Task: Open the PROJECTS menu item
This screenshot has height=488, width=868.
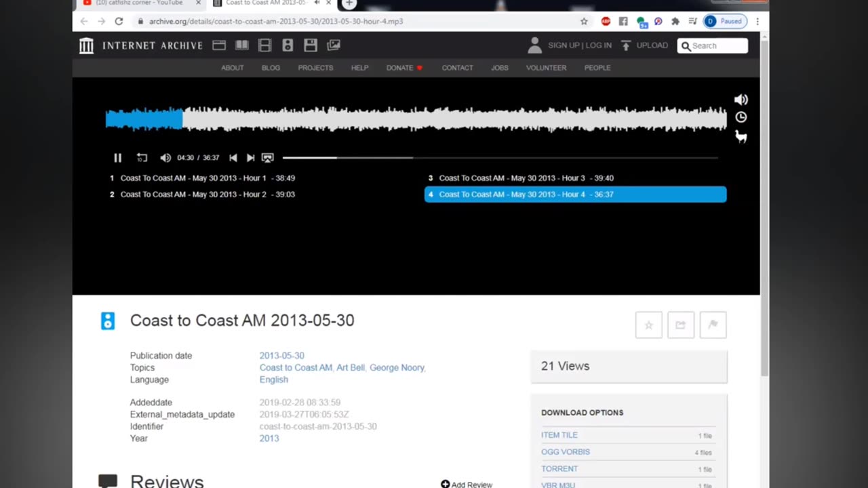Action: (315, 68)
